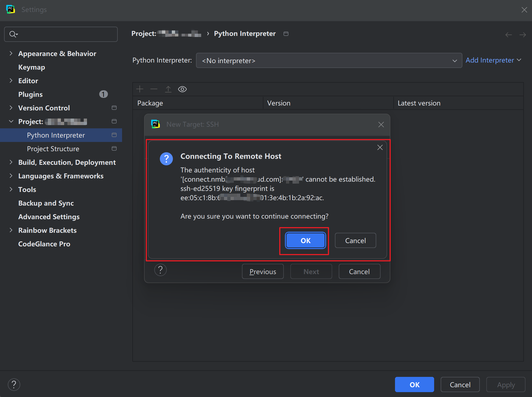The image size is (532, 397).
Task: Click Project row project-level icon
Action: tap(114, 121)
